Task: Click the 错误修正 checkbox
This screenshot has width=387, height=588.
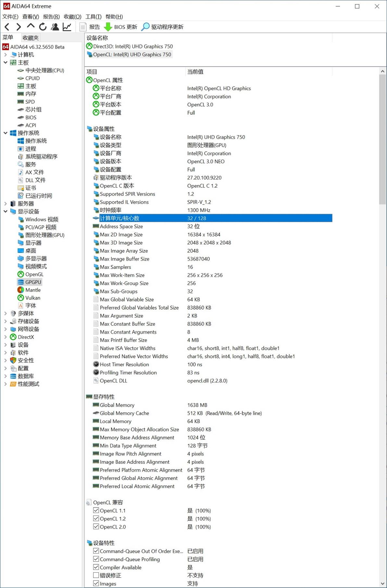Action: click(96, 575)
